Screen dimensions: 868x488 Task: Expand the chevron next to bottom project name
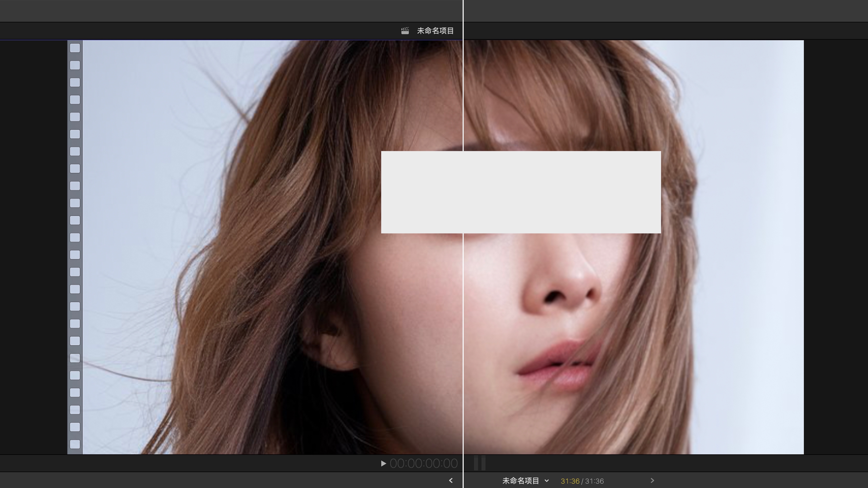[547, 481]
